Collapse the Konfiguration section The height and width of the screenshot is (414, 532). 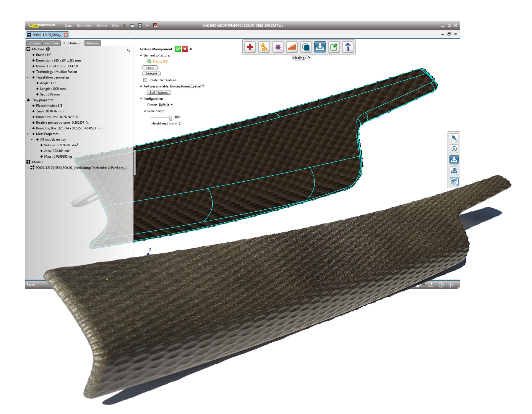[141, 99]
